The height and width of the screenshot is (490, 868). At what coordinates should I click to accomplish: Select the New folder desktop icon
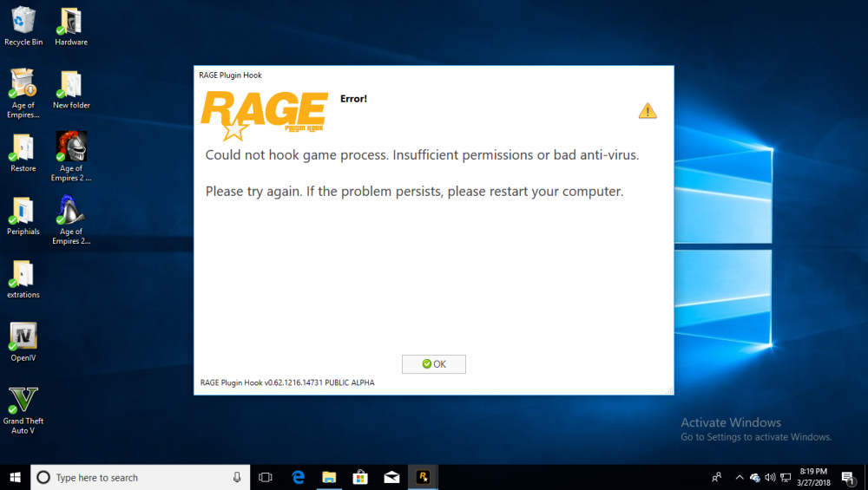click(x=71, y=89)
